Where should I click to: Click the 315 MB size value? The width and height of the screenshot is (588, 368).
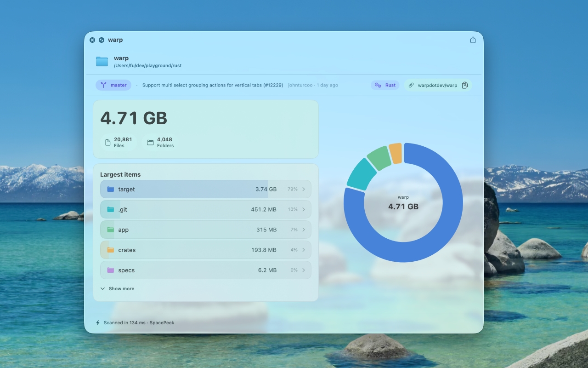pyautogui.click(x=266, y=230)
